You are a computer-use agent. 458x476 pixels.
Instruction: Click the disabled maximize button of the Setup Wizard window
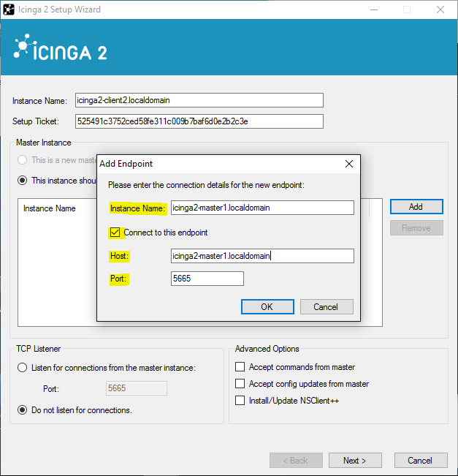coord(407,10)
